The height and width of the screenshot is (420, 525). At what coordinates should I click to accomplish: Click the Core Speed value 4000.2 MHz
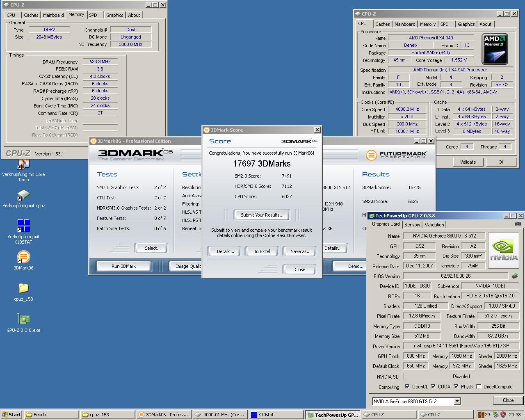click(x=407, y=109)
